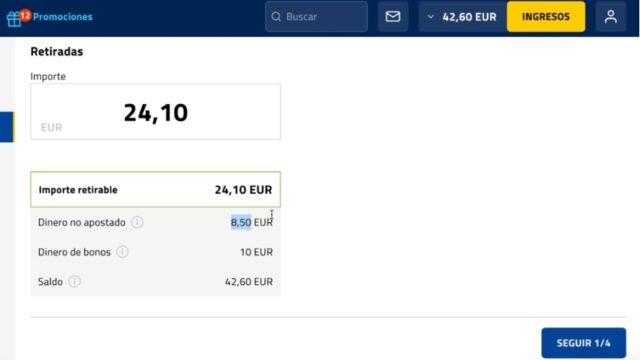Select the Importe retirable row
Image resolution: width=640 pixels, height=360 pixels.
click(x=156, y=189)
